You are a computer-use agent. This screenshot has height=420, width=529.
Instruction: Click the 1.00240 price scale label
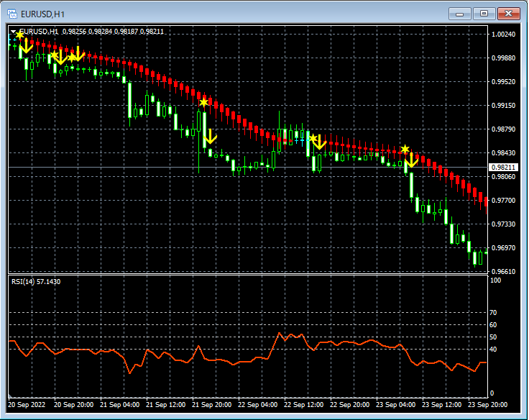[503, 34]
